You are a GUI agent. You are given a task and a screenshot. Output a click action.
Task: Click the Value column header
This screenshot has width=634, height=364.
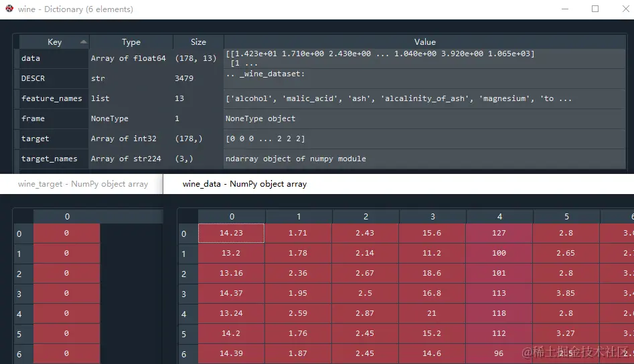[424, 41]
